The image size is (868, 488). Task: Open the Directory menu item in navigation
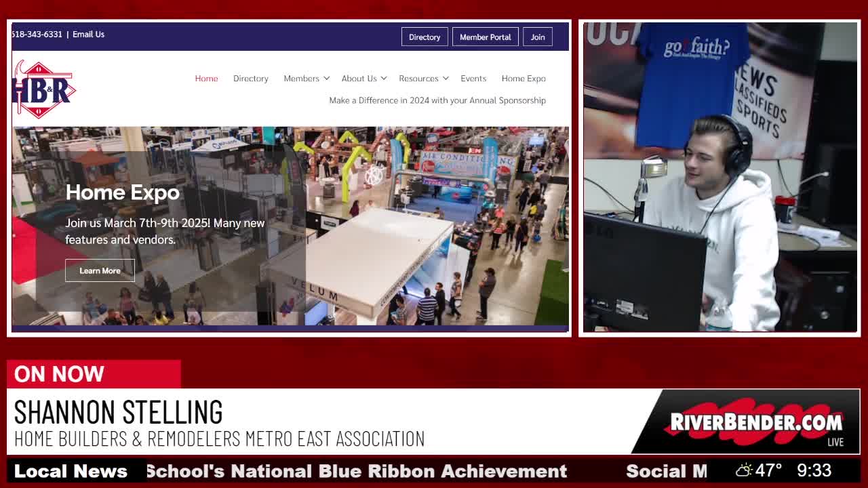[251, 79]
